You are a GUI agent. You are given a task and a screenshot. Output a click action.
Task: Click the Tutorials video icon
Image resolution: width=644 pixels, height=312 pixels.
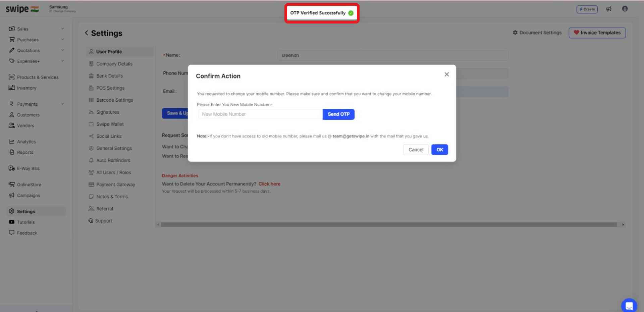coord(12,222)
